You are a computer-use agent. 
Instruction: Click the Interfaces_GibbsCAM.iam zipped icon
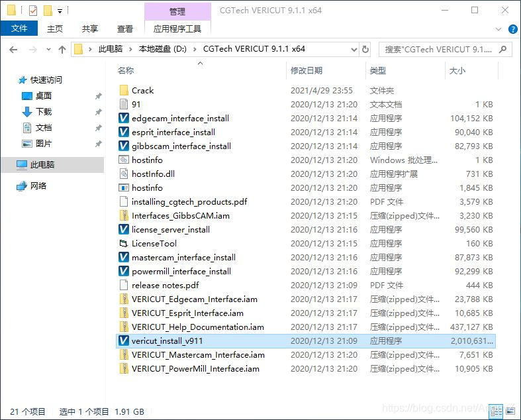[124, 216]
